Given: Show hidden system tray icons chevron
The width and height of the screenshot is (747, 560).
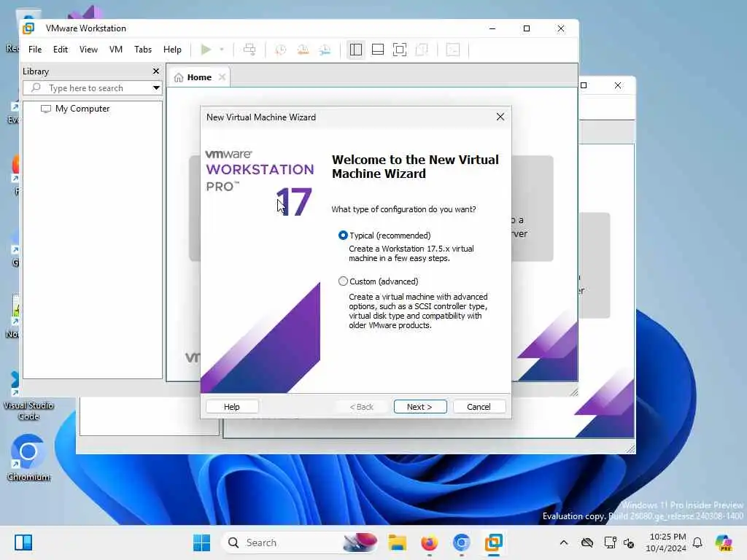Looking at the screenshot, I should [564, 542].
